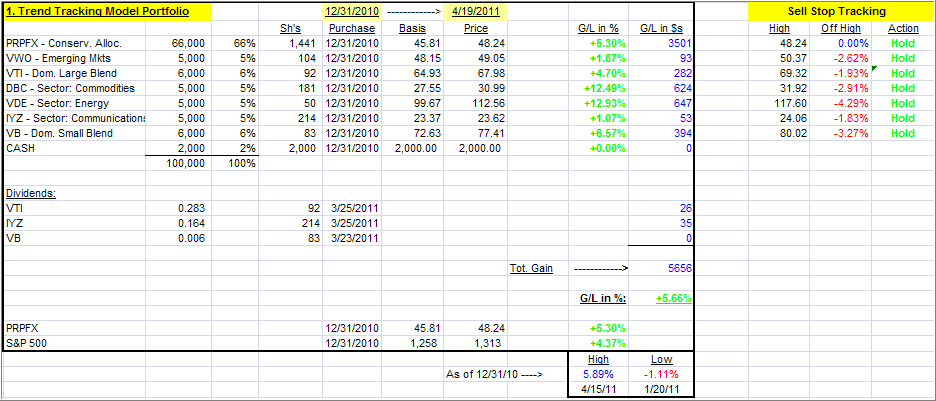Click the -4.29% off high cell
936x401 pixels.
(840, 103)
